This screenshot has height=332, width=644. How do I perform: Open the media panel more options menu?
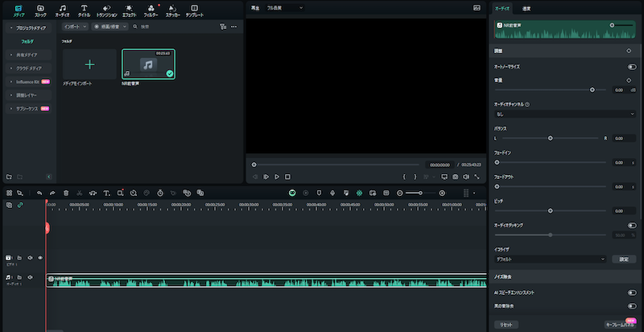(233, 27)
